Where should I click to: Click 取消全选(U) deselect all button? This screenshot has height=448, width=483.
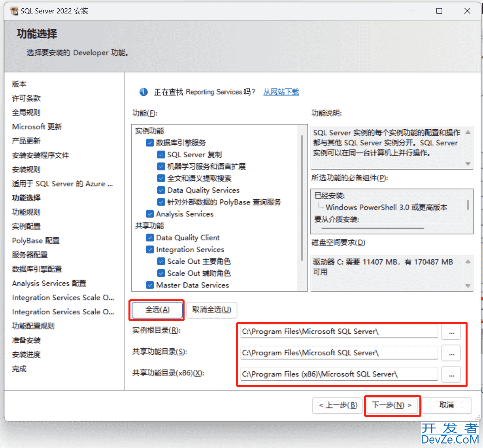click(x=211, y=310)
